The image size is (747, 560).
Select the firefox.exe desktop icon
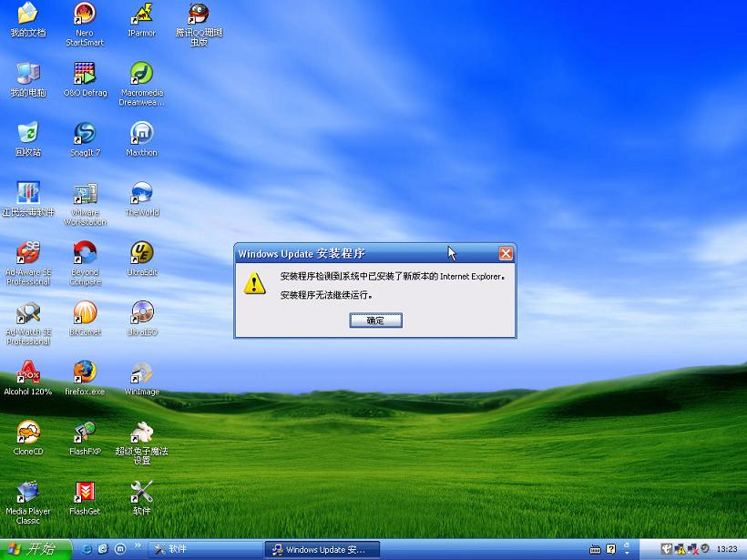pyautogui.click(x=85, y=379)
